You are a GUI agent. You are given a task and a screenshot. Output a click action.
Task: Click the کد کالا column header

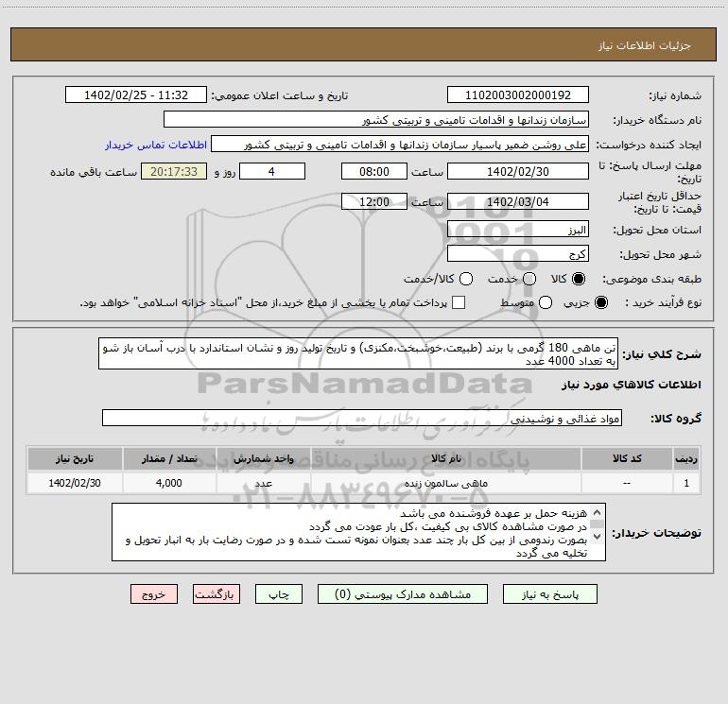(x=627, y=458)
